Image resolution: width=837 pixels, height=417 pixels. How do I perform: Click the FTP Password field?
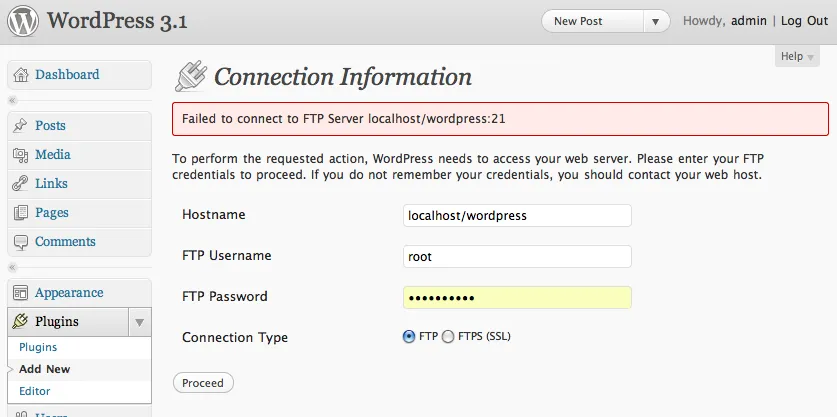[x=517, y=297]
